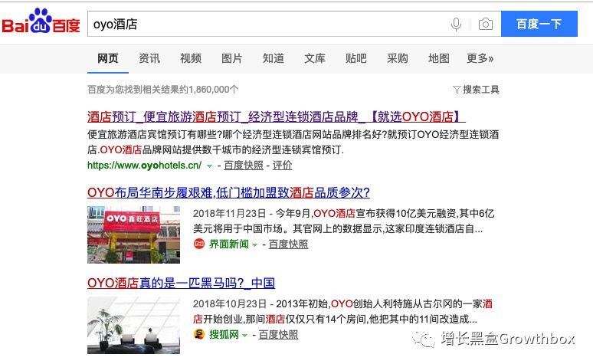Open the office lobby thumbnail image
593x364 pixels.
133,326
